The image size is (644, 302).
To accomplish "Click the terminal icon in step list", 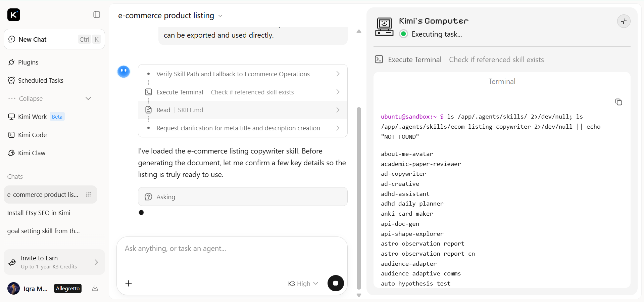I will pyautogui.click(x=148, y=92).
